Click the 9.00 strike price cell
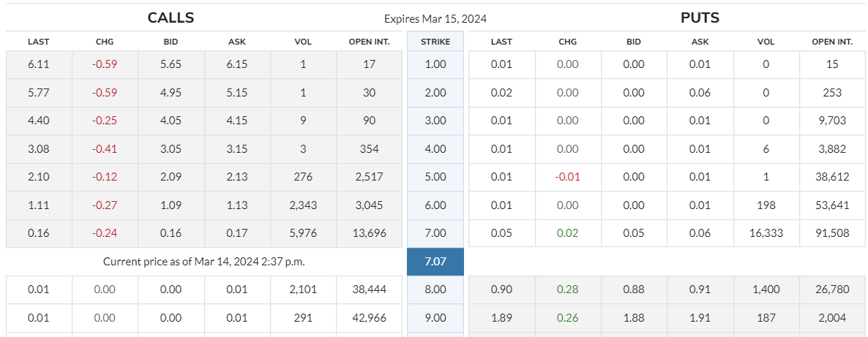Screen dimensions: 868x337 [x=435, y=318]
